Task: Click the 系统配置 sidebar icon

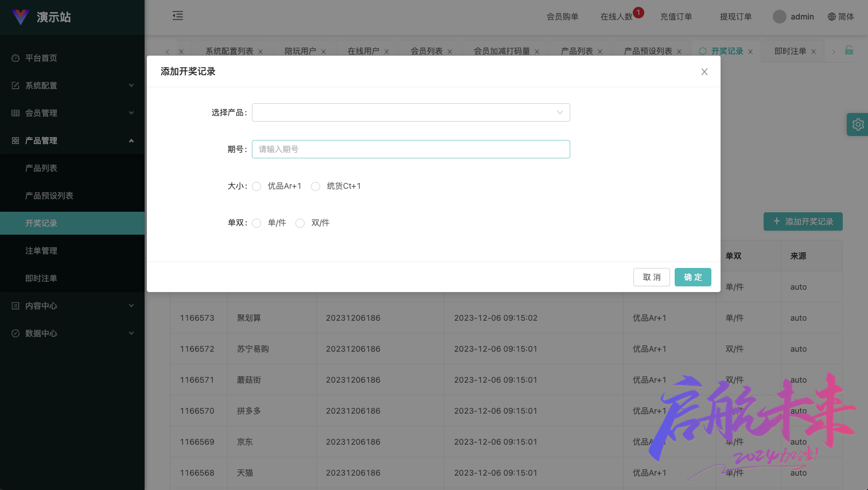Action: click(15, 85)
